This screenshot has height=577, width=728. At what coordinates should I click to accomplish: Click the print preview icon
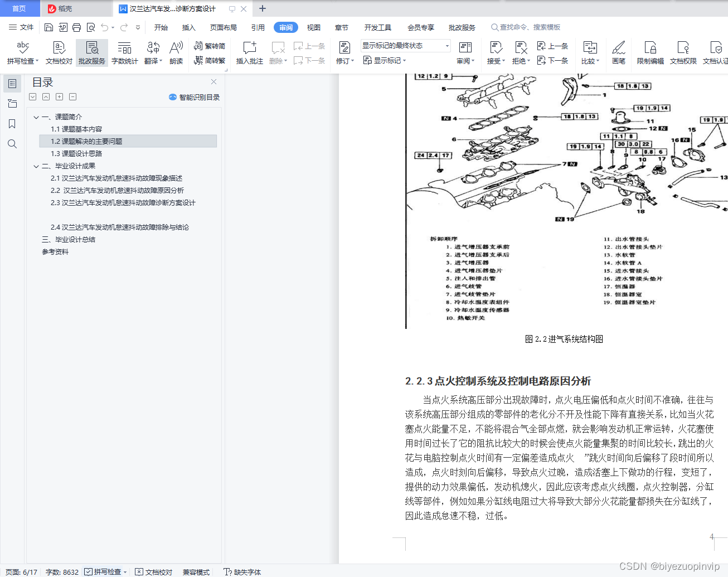90,27
